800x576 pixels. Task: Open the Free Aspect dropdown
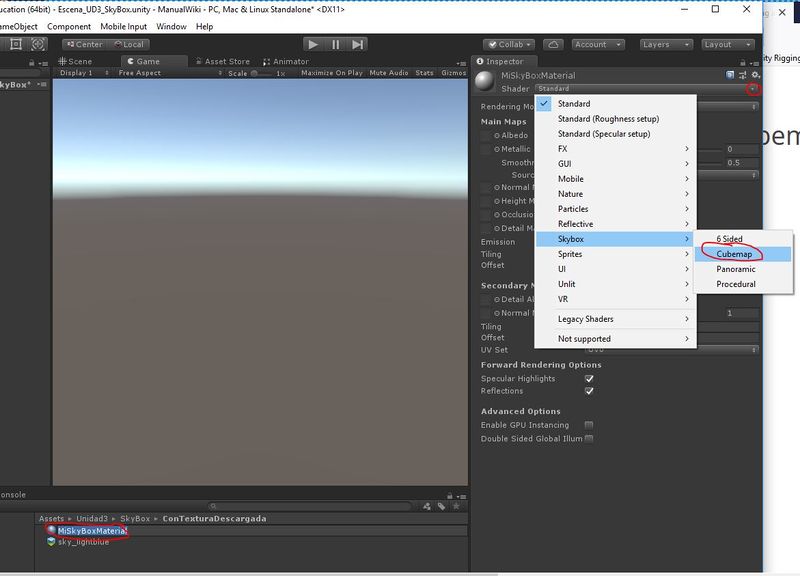[170, 73]
